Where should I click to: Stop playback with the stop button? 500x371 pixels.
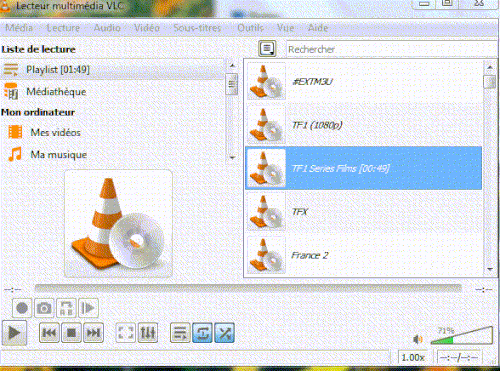pos(71,333)
